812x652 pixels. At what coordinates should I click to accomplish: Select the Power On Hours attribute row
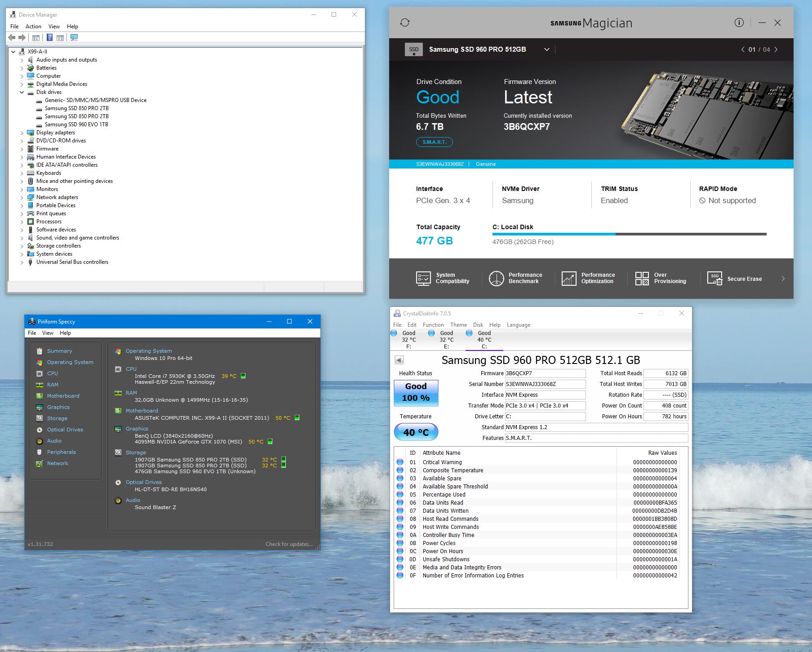click(x=537, y=551)
